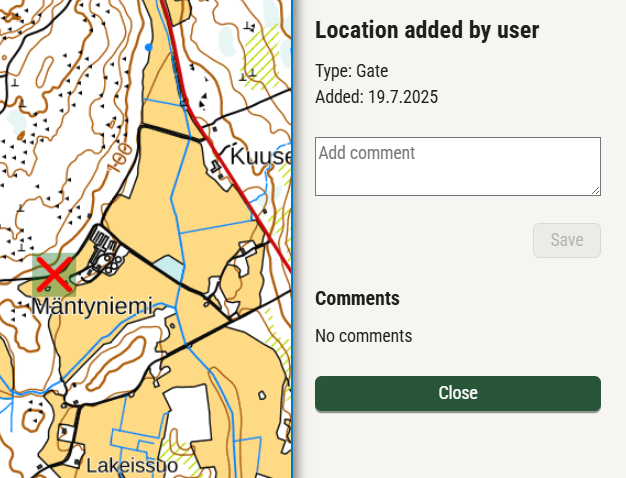The width and height of the screenshot is (626, 478).
Task: Click the Mäntyniemi farm buildings cluster
Action: (105, 252)
